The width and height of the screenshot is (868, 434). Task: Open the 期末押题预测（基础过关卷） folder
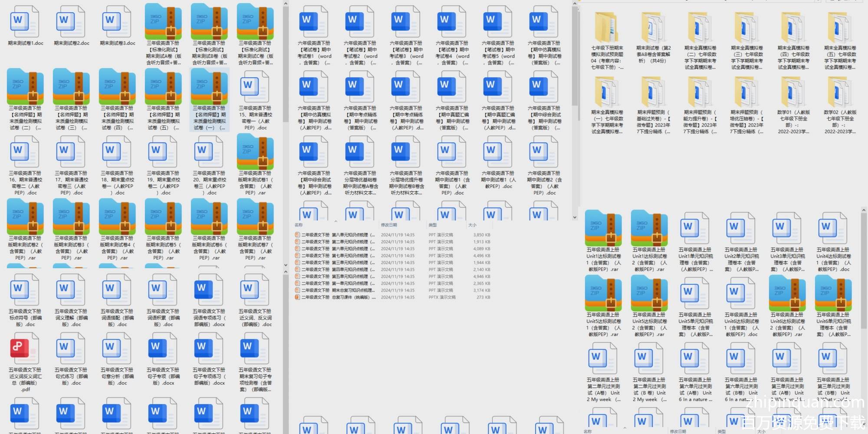[x=653, y=92]
